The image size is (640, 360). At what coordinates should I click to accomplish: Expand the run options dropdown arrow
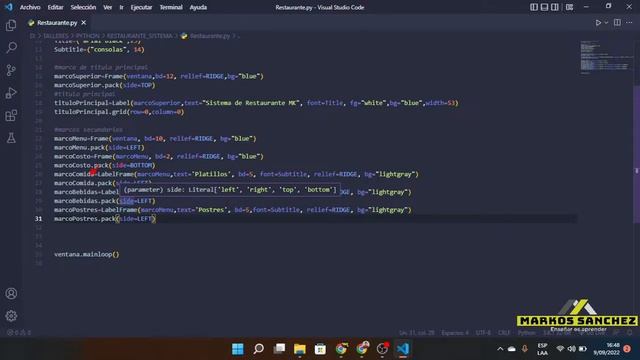pyautogui.click(x=606, y=23)
